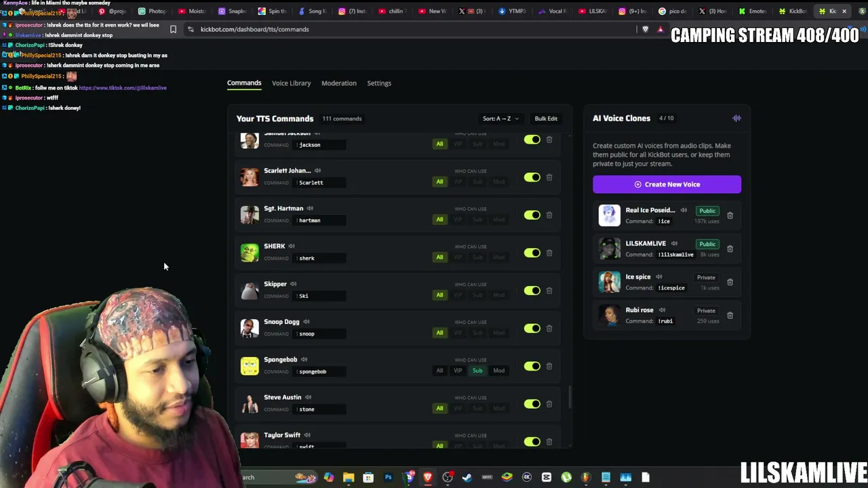Image resolution: width=868 pixels, height=488 pixels.
Task: Play Snoop Dogg voice sample
Action: click(x=307, y=322)
